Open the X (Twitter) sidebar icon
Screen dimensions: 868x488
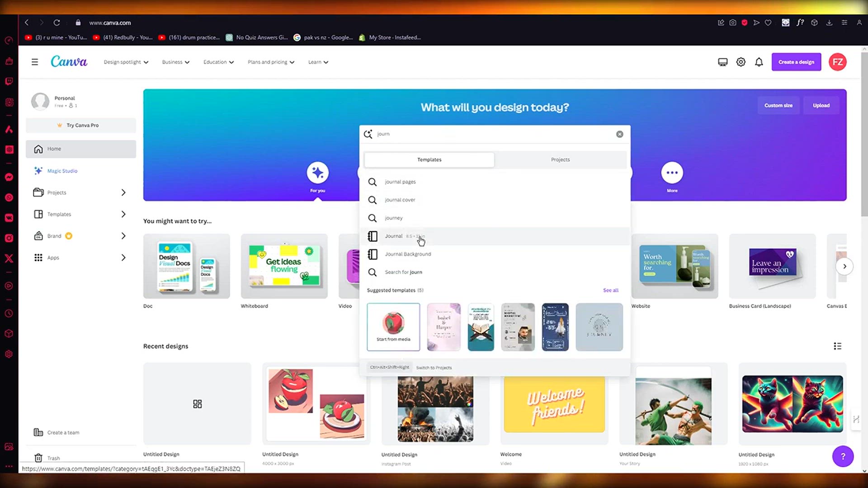pyautogui.click(x=9, y=258)
